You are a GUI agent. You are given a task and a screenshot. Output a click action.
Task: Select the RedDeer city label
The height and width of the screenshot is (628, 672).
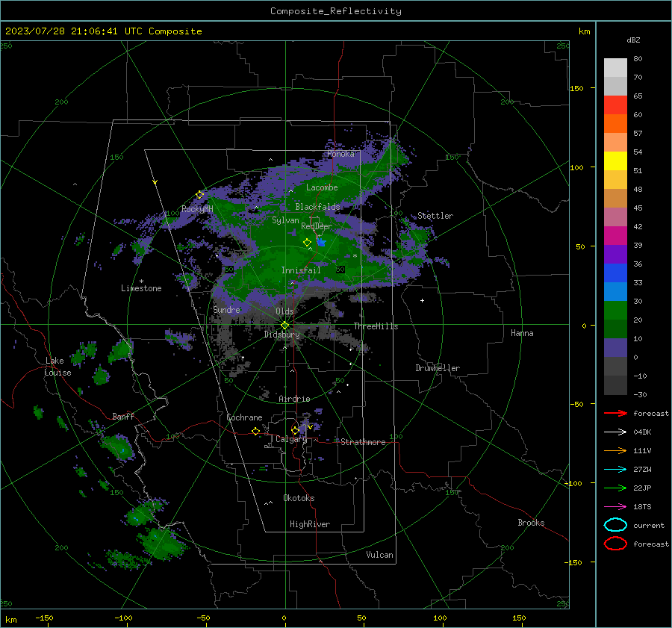click(317, 226)
